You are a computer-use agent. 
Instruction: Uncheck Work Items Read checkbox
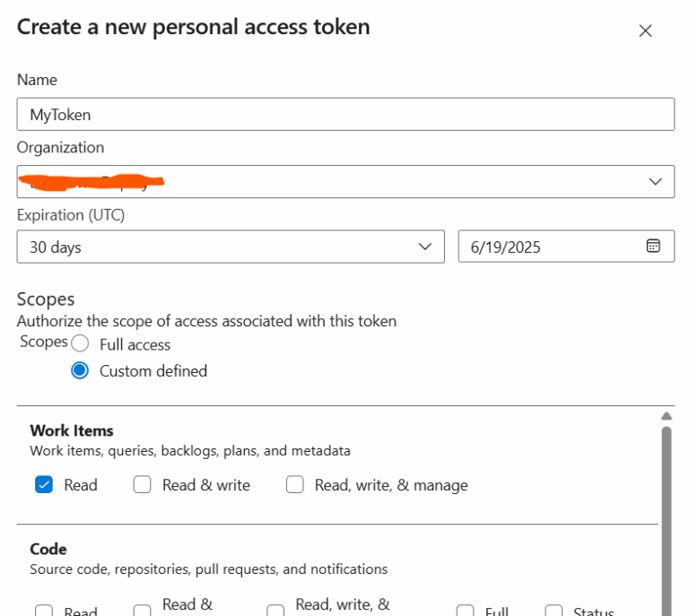[x=44, y=485]
